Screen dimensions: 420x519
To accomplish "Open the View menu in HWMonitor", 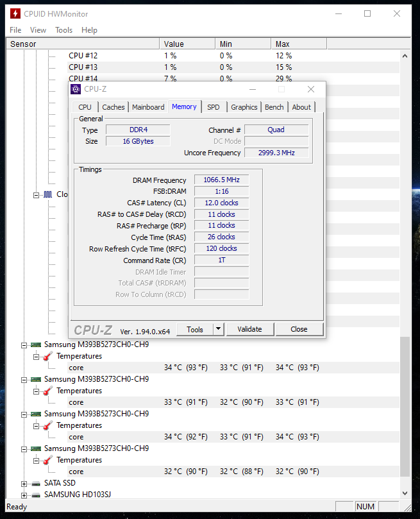I will pyautogui.click(x=38, y=30).
